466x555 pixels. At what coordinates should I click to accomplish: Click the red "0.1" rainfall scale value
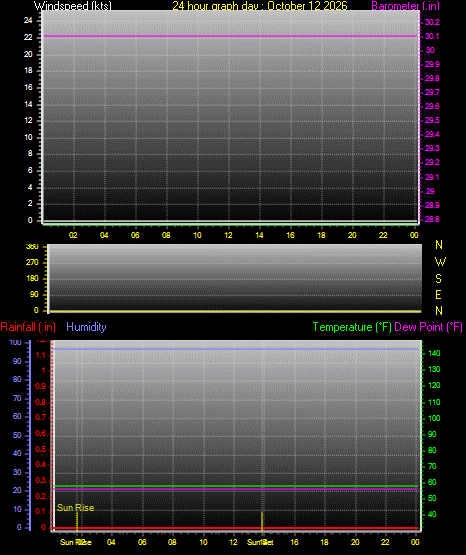coord(41,511)
